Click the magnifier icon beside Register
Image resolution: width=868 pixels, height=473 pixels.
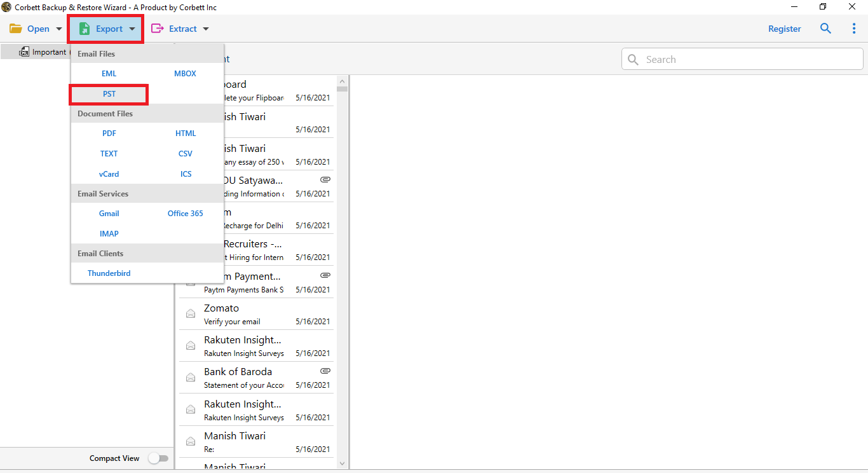(x=825, y=29)
